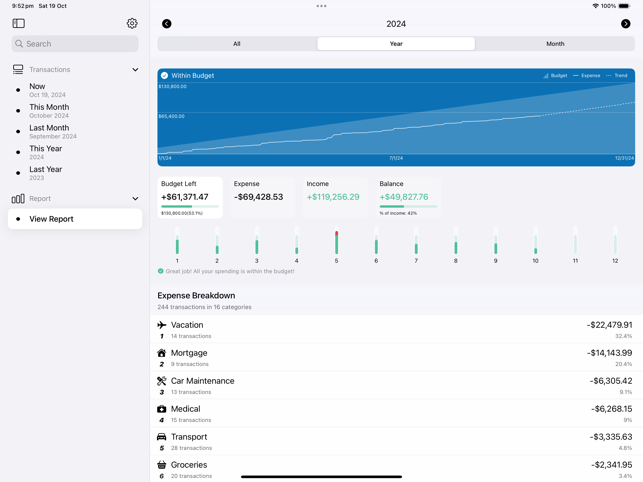Toggle Budget legend in chart
This screenshot has height=482, width=643.
point(555,75)
